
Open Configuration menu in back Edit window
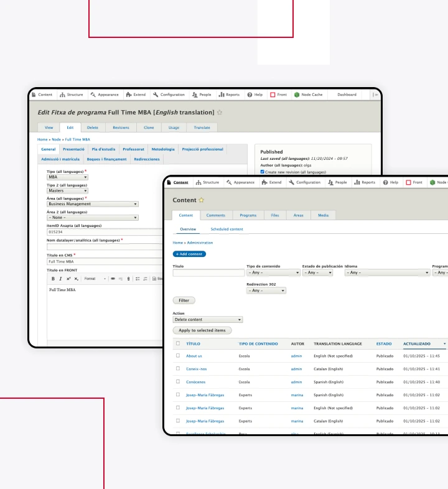[169, 95]
